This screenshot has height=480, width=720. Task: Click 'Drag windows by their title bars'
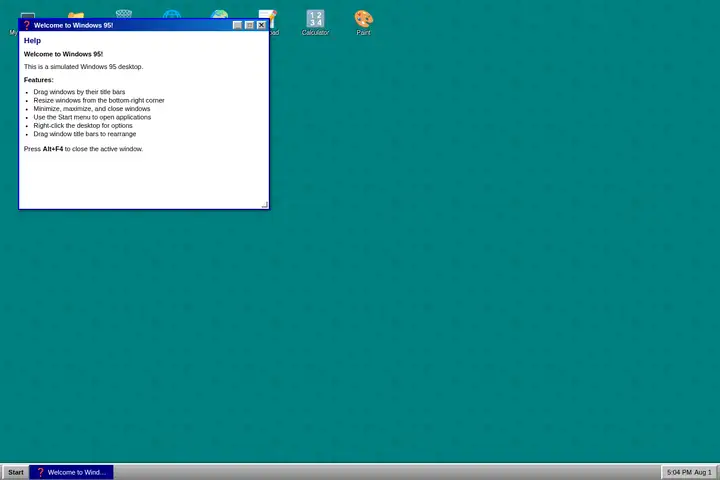click(x=79, y=92)
